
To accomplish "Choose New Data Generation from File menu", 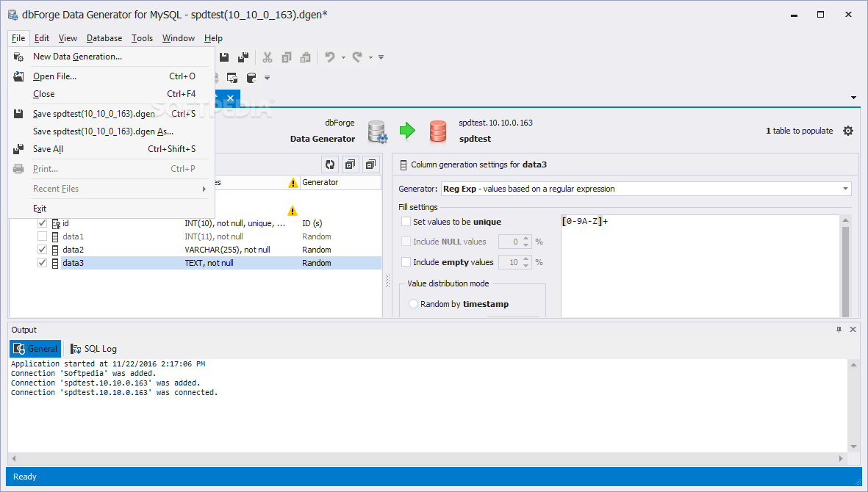I will pos(112,57).
